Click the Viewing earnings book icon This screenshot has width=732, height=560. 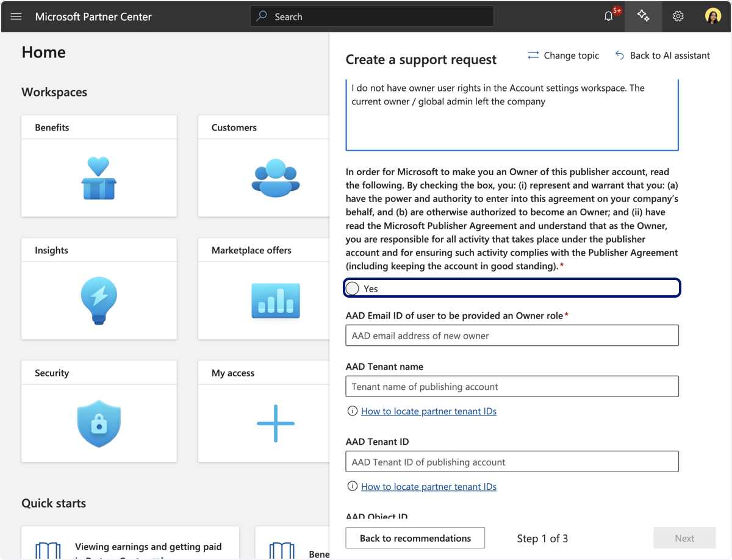click(x=48, y=550)
